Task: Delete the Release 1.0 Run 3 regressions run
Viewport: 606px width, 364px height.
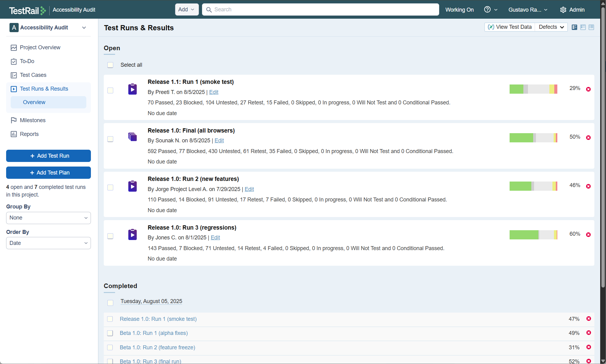Action: (x=588, y=235)
